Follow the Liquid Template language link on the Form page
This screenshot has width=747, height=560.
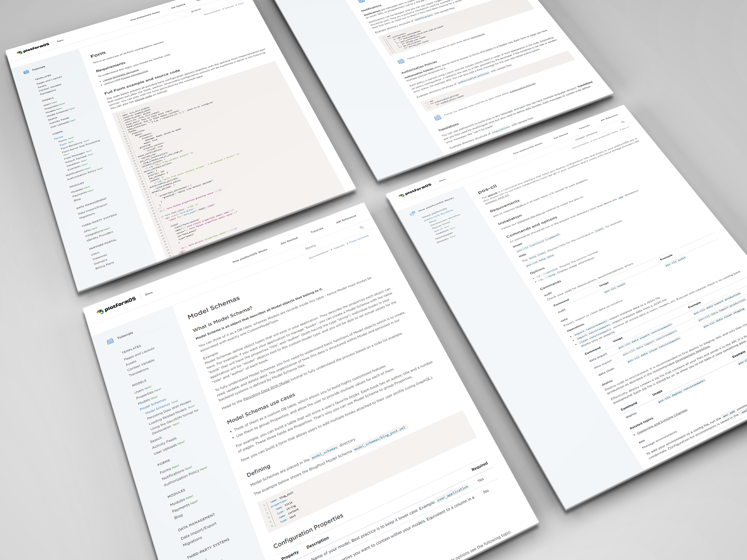pyautogui.click(x=121, y=75)
